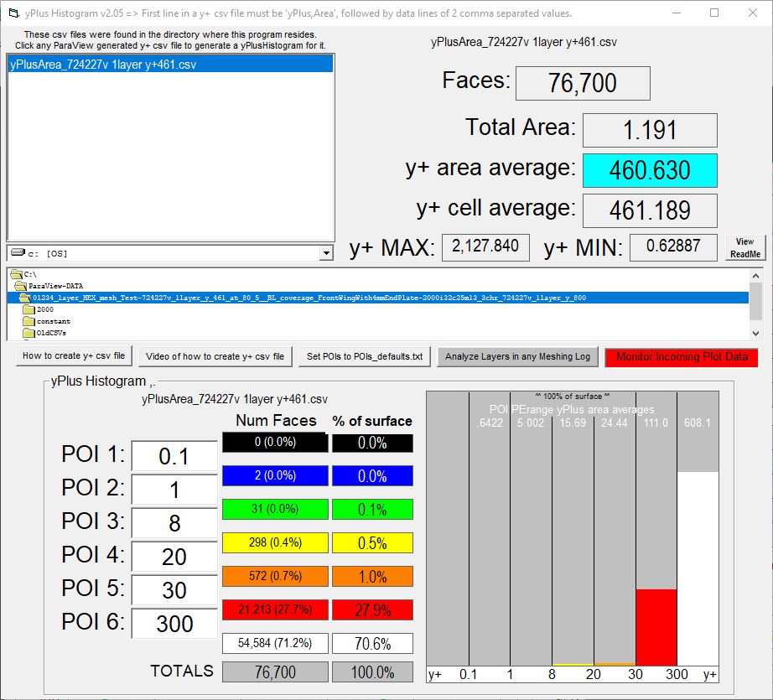
Task: Click the red Monitor Incoming Plot Data button
Action: 681,356
